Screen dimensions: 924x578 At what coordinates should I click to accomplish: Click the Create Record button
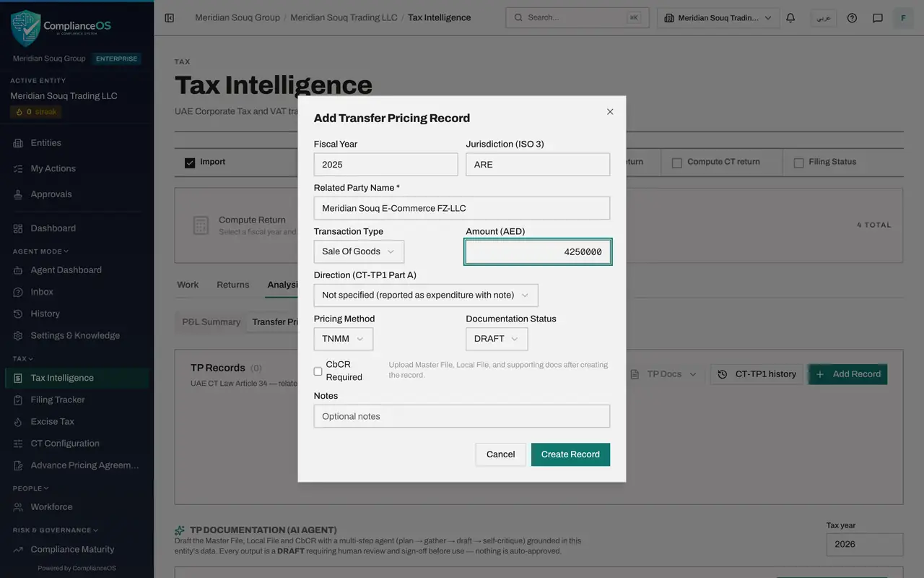click(x=570, y=454)
